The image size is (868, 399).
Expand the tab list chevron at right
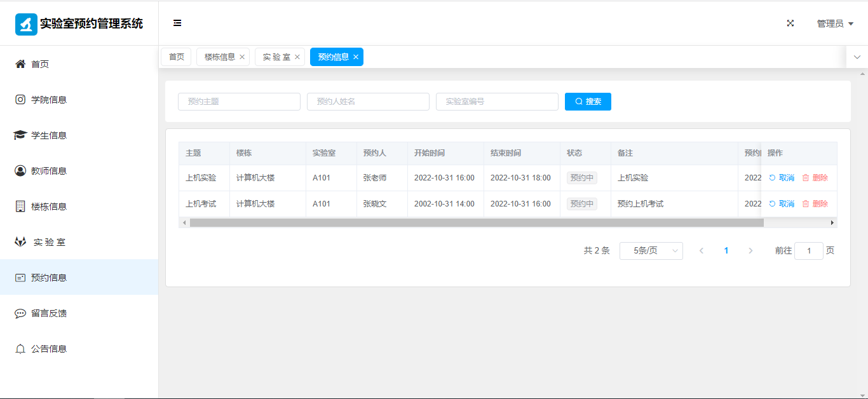[x=857, y=57]
